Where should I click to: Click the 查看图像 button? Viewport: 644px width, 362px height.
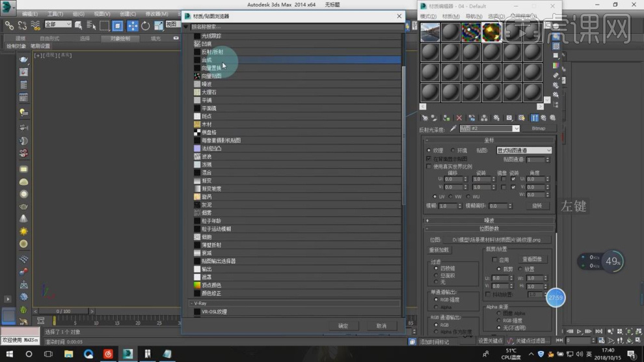[x=532, y=259]
